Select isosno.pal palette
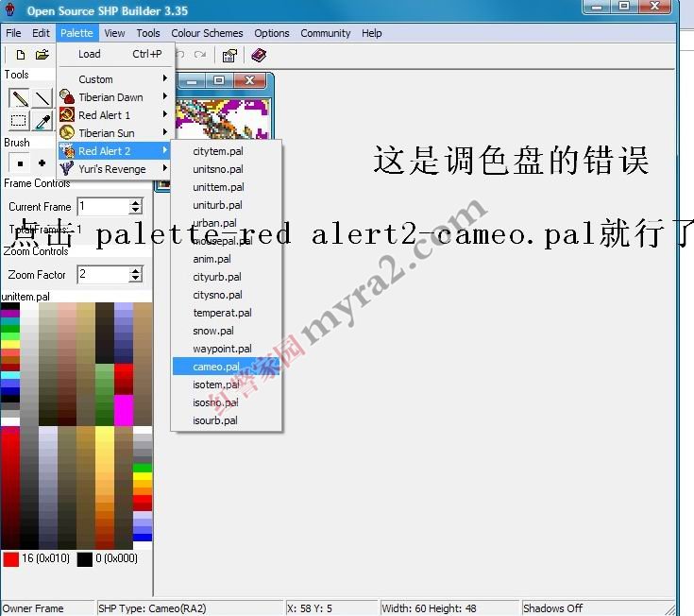 click(227, 402)
